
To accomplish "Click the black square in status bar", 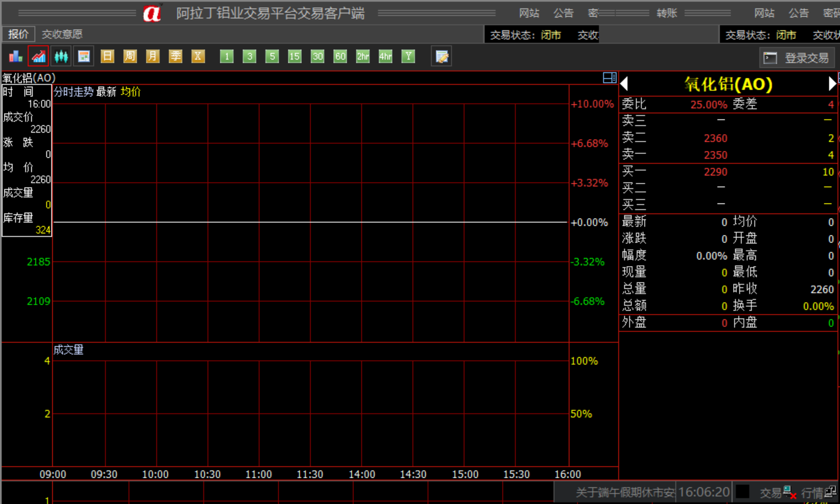I will [743, 492].
